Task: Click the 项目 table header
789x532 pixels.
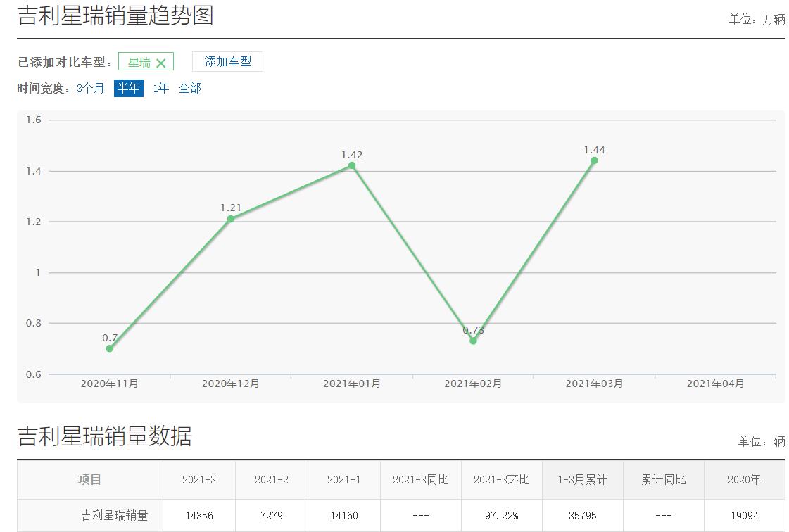Action: (89, 480)
